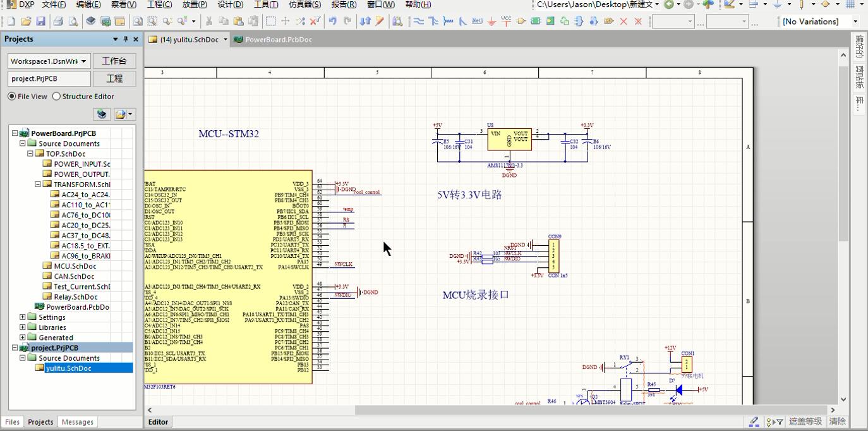Click the red X No ERC marker tool
Viewport: 868px width, 431px height.
pyautogui.click(x=624, y=21)
